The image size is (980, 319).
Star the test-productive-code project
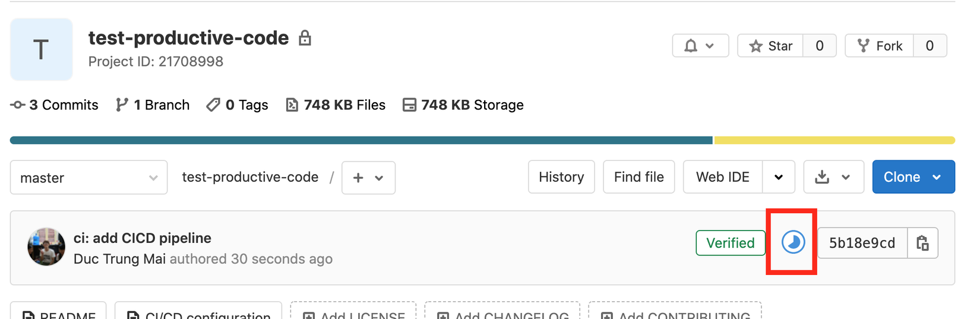click(771, 46)
